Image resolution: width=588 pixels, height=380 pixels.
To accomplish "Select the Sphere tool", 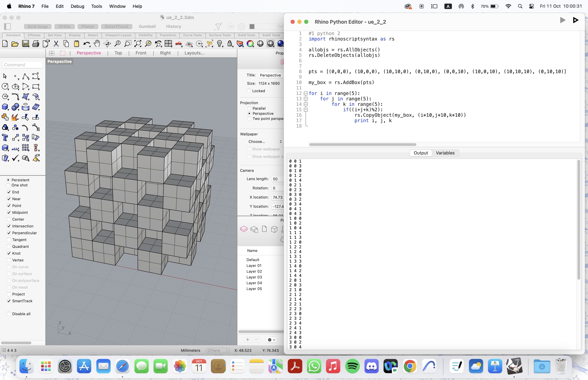I will pyautogui.click(x=15, y=107).
